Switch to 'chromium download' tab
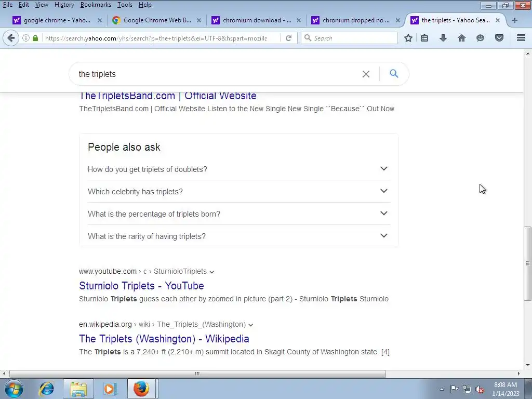Image resolution: width=532 pixels, height=399 pixels. tap(257, 20)
